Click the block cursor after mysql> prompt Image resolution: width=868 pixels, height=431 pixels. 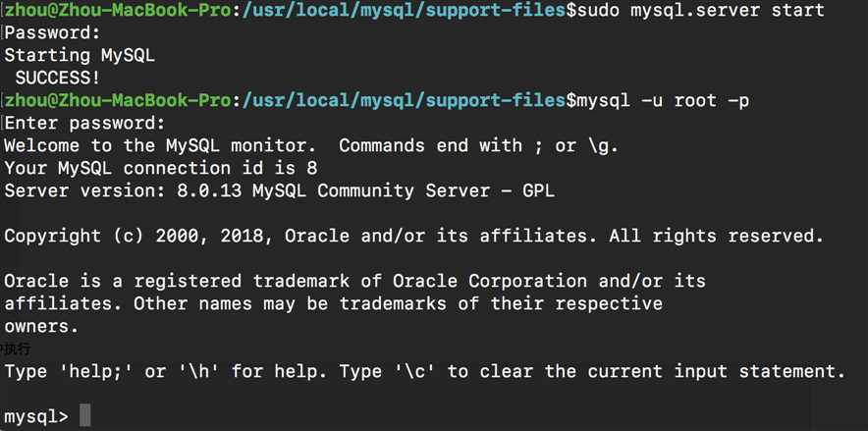tap(85, 416)
